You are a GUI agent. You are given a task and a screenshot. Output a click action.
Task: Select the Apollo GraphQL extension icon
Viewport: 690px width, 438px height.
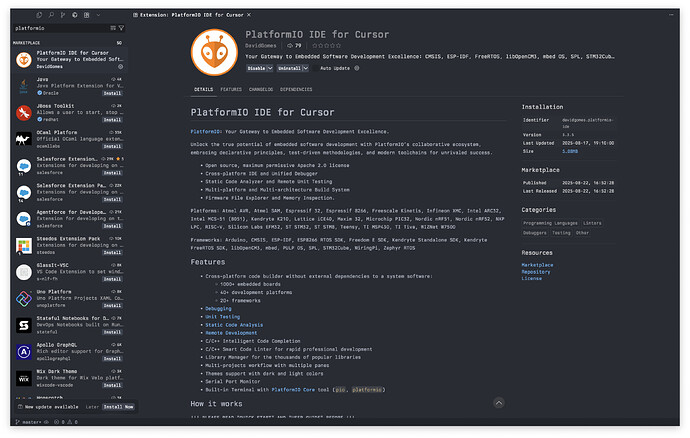point(24,352)
